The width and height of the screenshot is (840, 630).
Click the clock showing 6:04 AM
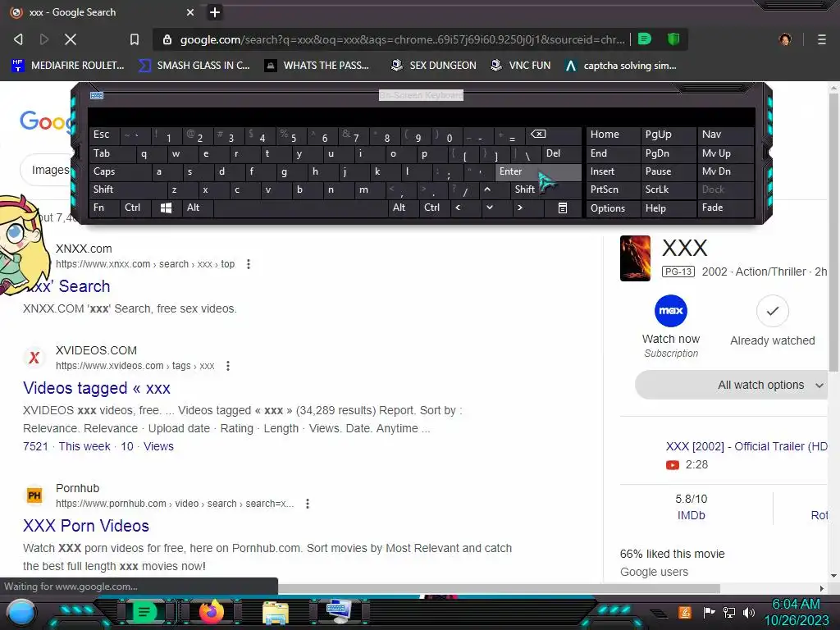point(796,604)
